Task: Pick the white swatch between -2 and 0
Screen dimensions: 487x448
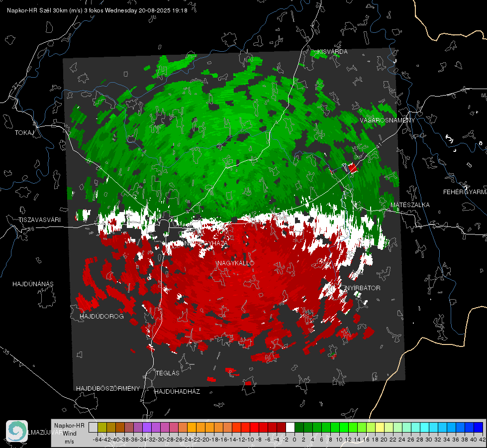Action: click(x=290, y=427)
